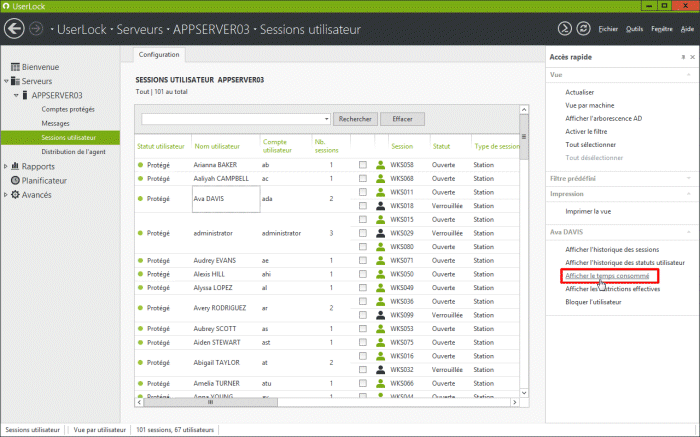Image resolution: width=700 pixels, height=437 pixels.
Task: Click the horizontal scrollbar thumb of table
Action: tap(210, 402)
